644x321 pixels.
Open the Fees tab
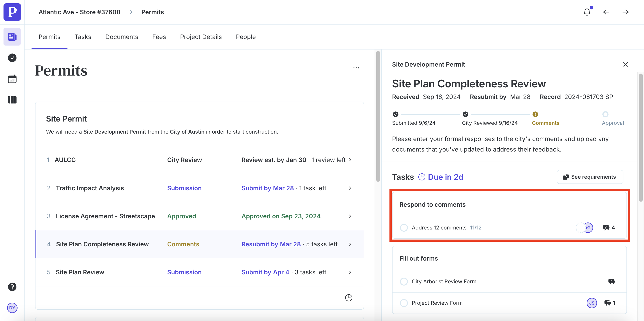point(159,37)
